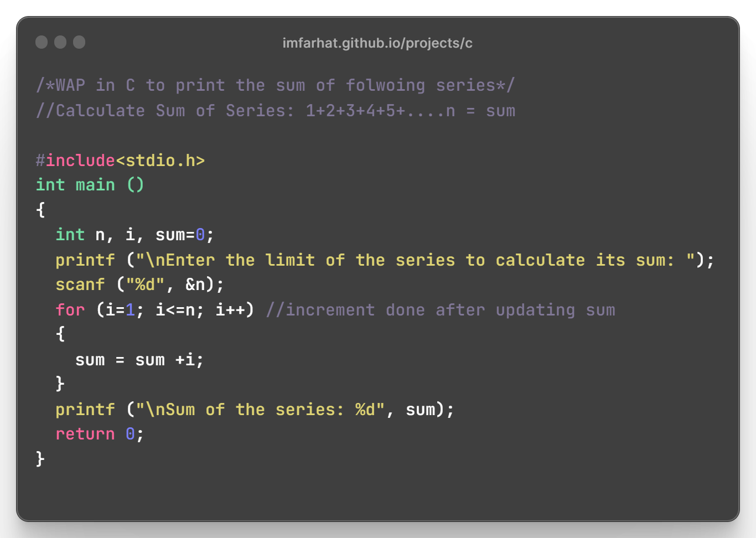Click the '/*WAP in C' comment line

[x=276, y=85]
